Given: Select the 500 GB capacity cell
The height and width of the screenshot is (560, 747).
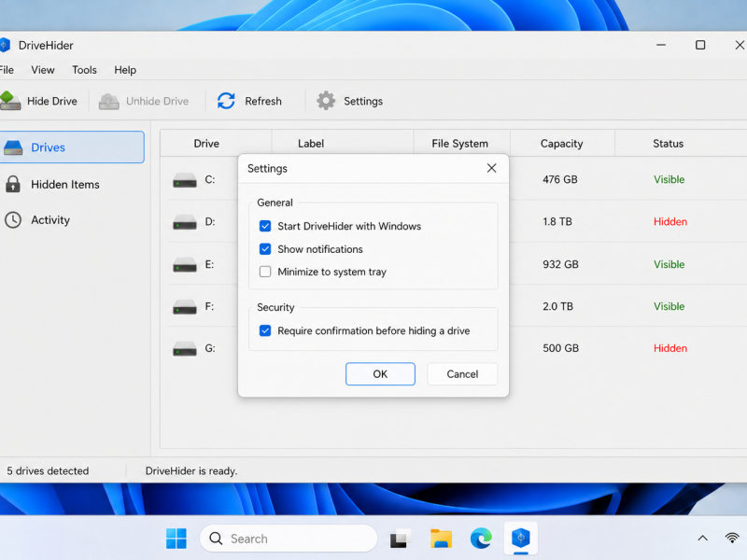Looking at the screenshot, I should 561,348.
